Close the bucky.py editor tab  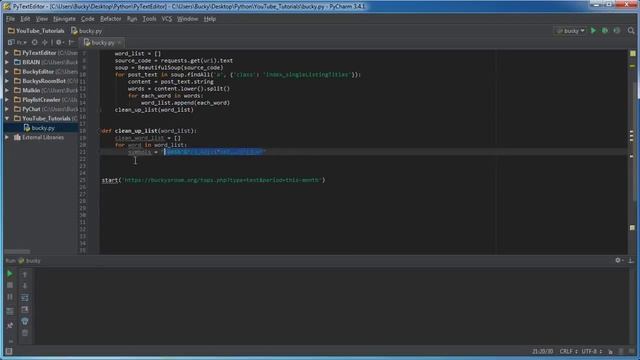(119, 42)
